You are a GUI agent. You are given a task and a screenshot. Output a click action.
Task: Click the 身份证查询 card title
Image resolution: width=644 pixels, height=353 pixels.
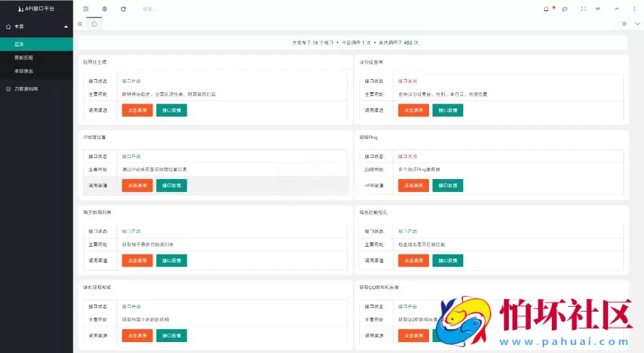click(372, 62)
